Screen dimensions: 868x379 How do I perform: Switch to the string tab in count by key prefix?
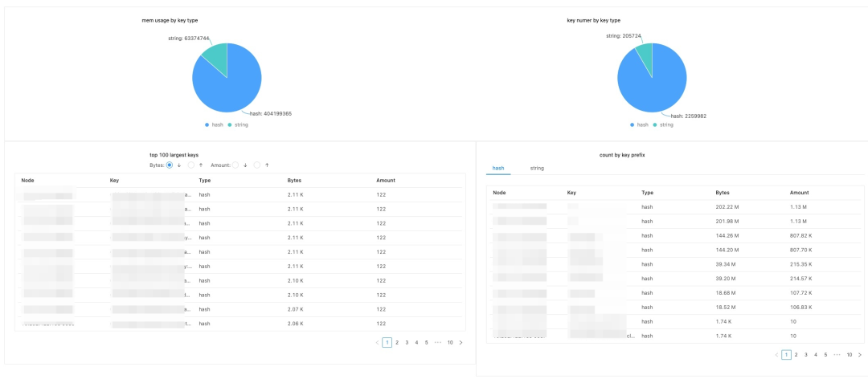pos(537,168)
